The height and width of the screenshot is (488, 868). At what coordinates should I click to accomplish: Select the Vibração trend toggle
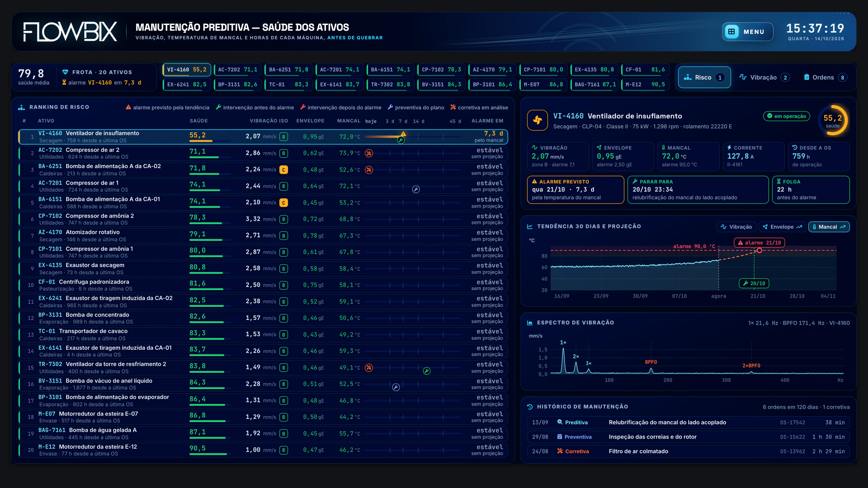736,227
